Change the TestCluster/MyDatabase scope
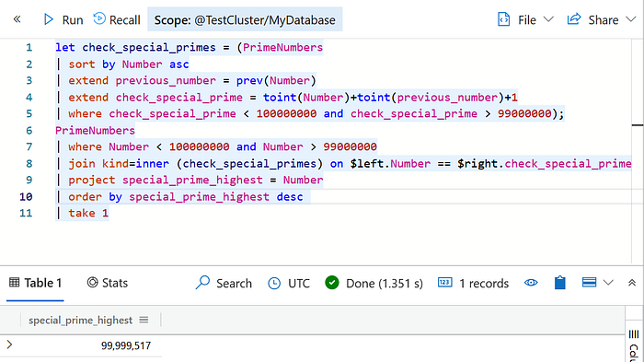 (245, 19)
